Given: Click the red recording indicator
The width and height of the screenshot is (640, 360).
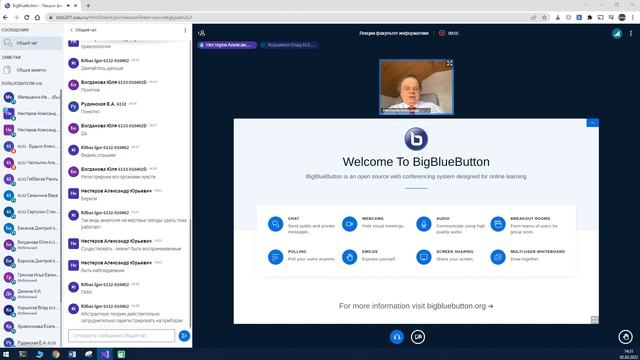Looking at the screenshot, I should tap(442, 33).
